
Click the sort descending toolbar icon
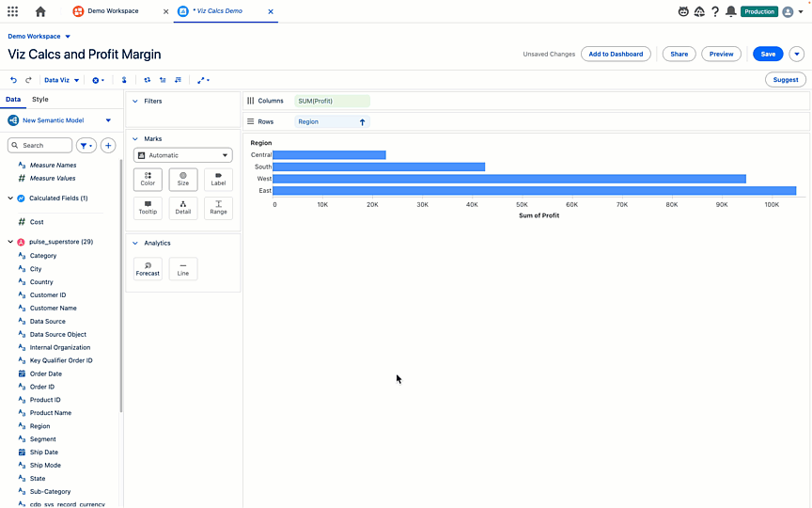click(179, 80)
